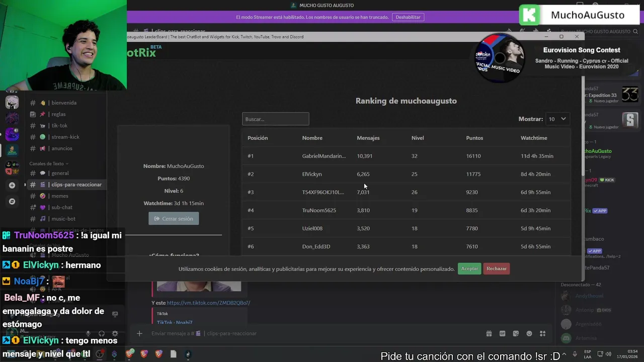Image resolution: width=644 pixels, height=362 pixels.
Task: Open the GIF picker in Discord
Action: (502, 333)
